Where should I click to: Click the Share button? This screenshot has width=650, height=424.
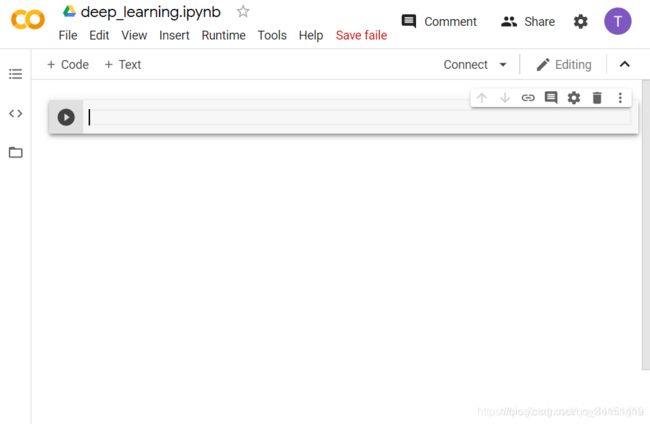[528, 22]
